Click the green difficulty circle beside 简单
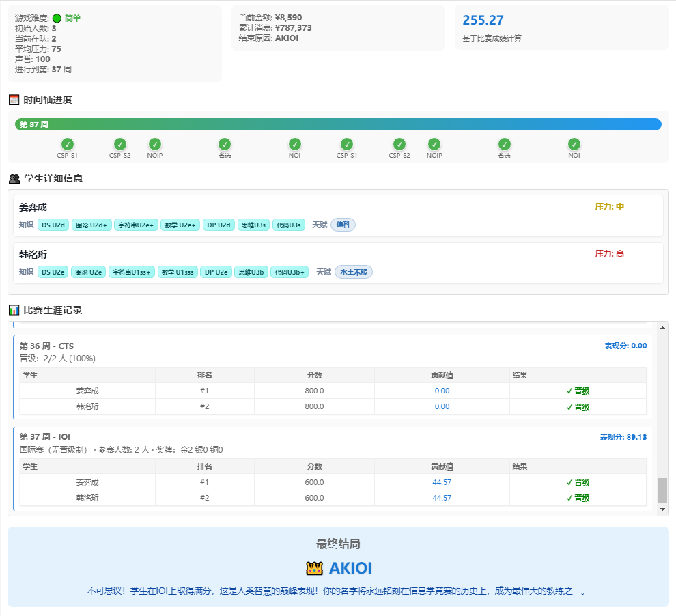The image size is (676, 616). (x=57, y=18)
